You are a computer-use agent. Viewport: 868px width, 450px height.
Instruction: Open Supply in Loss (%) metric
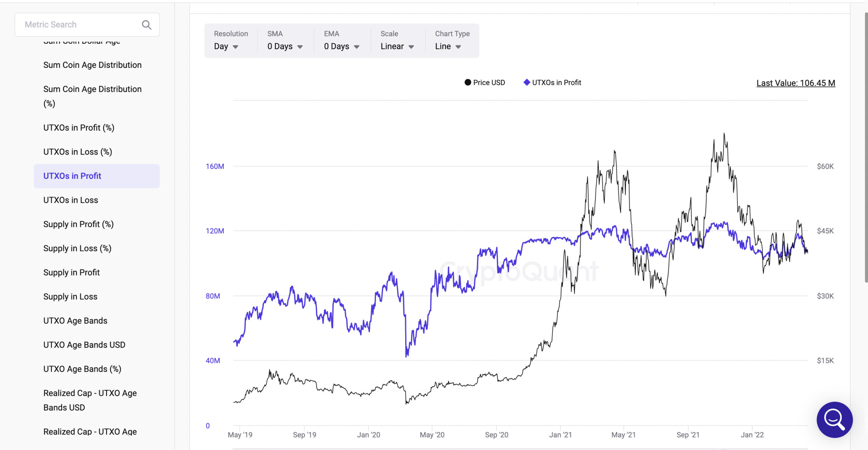tap(77, 248)
